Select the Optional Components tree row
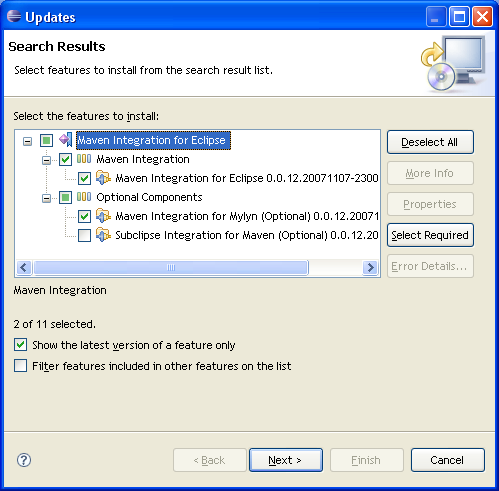Image resolution: width=499 pixels, height=491 pixels. tap(149, 197)
